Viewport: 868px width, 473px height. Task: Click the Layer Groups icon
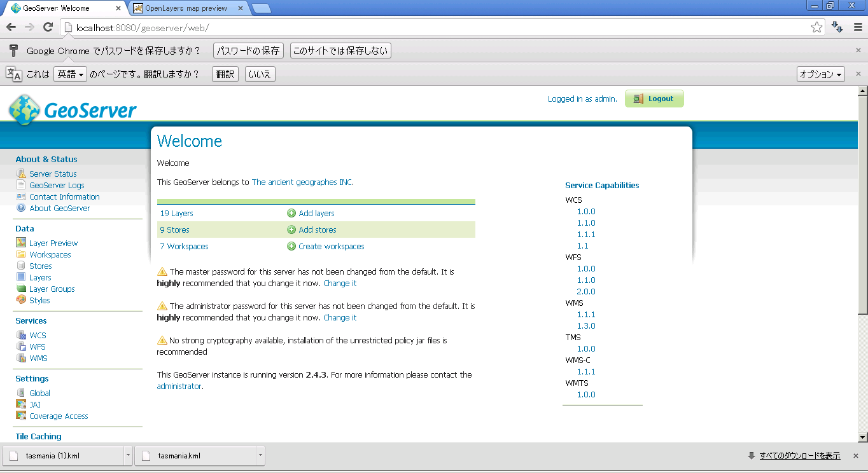pos(21,289)
